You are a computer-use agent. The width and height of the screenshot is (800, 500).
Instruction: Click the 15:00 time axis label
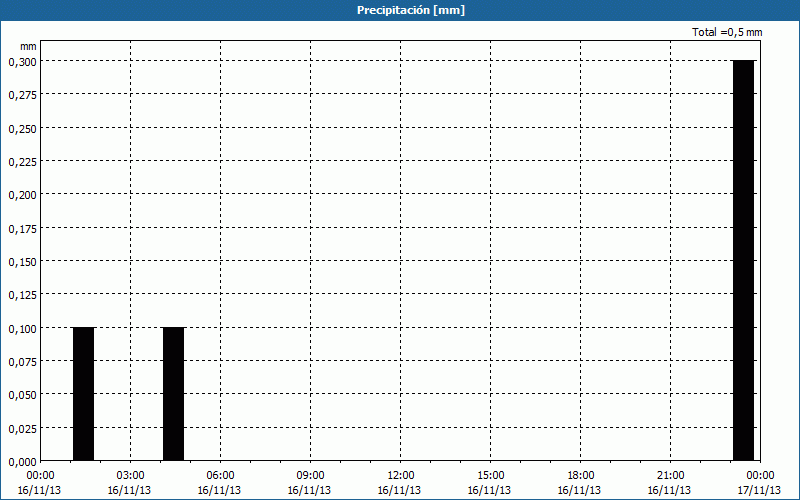pyautogui.click(x=490, y=476)
